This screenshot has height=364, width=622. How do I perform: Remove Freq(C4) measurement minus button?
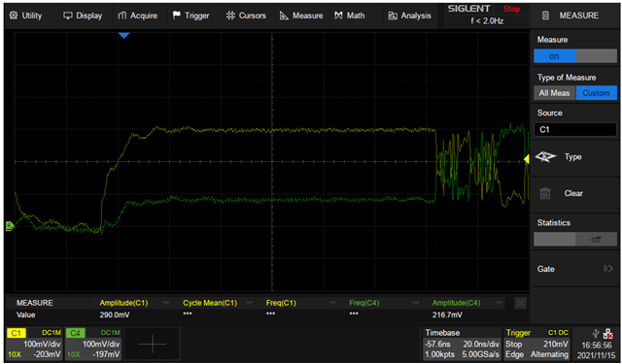(x=416, y=303)
